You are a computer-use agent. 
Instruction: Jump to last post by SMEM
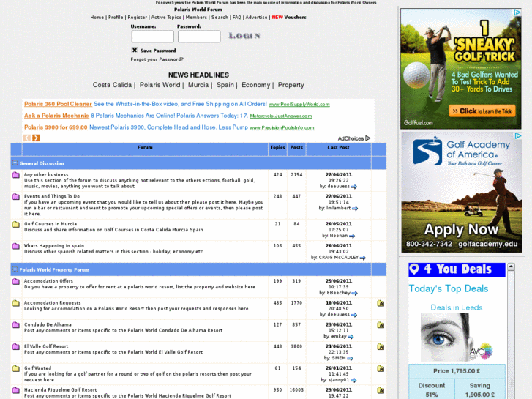coord(350,358)
